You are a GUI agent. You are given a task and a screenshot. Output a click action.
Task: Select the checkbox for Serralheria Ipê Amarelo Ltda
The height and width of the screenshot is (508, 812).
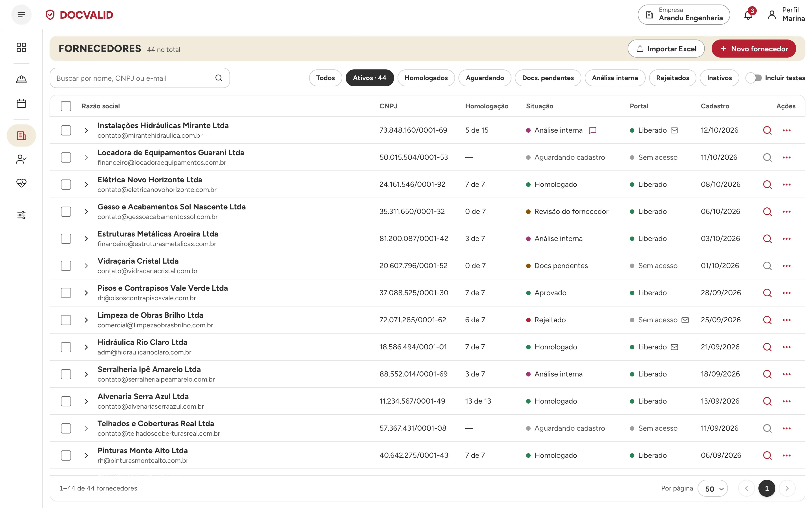click(66, 374)
